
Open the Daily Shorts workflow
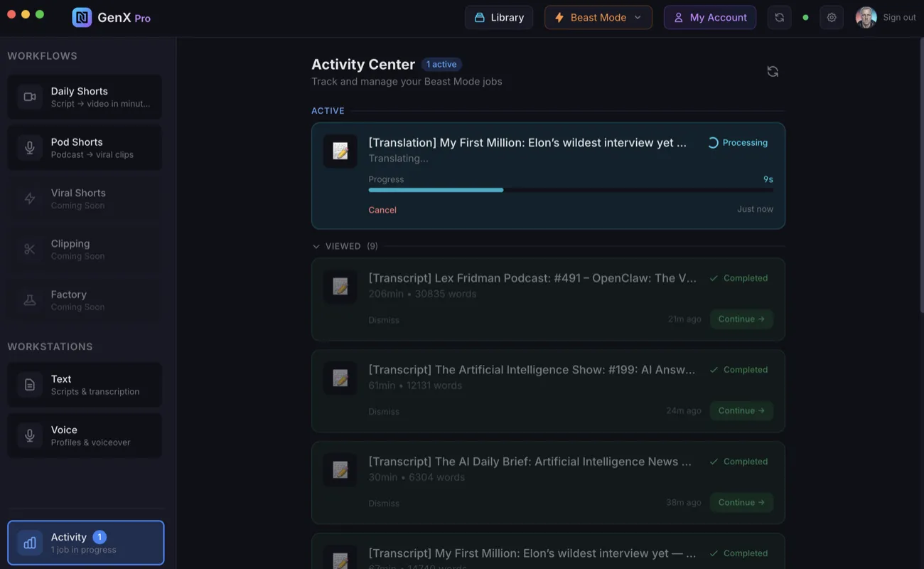pyautogui.click(x=85, y=97)
